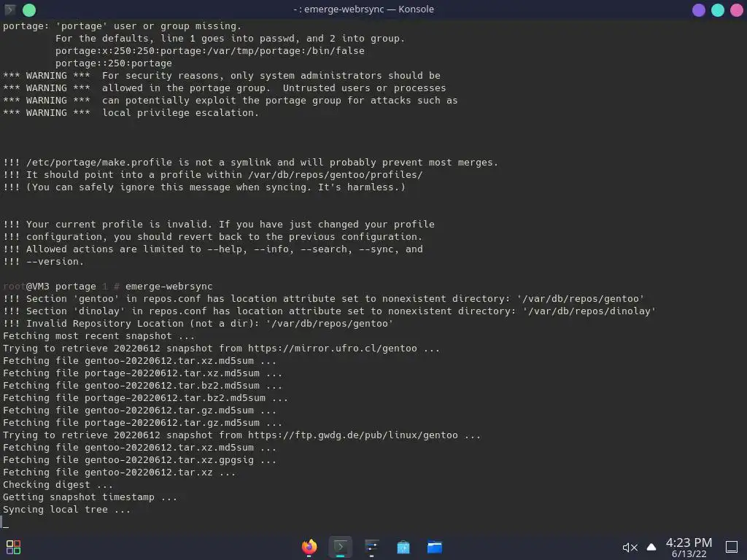The image size is (747, 560).
Task: Click 'portage:x:250:250:portage:/var/tmp/portage:/bin/false' line
Action: pyautogui.click(x=209, y=50)
